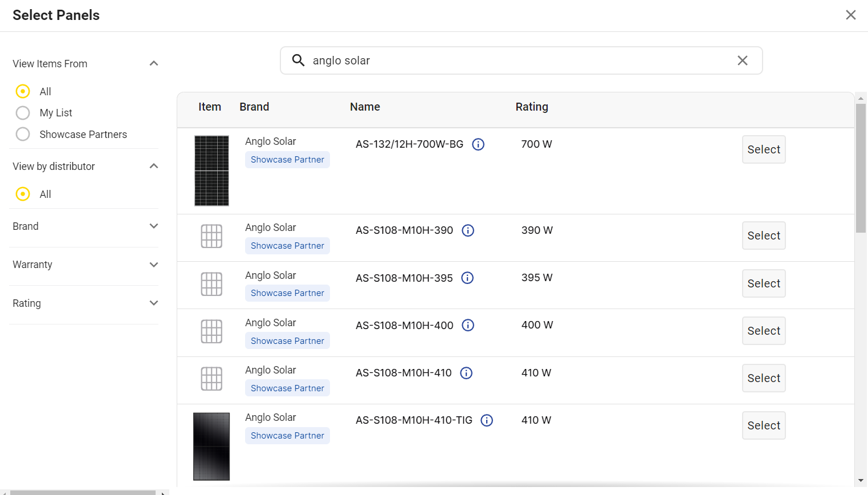Click info icon beside AS-132/12H-700W-BG

point(478,144)
